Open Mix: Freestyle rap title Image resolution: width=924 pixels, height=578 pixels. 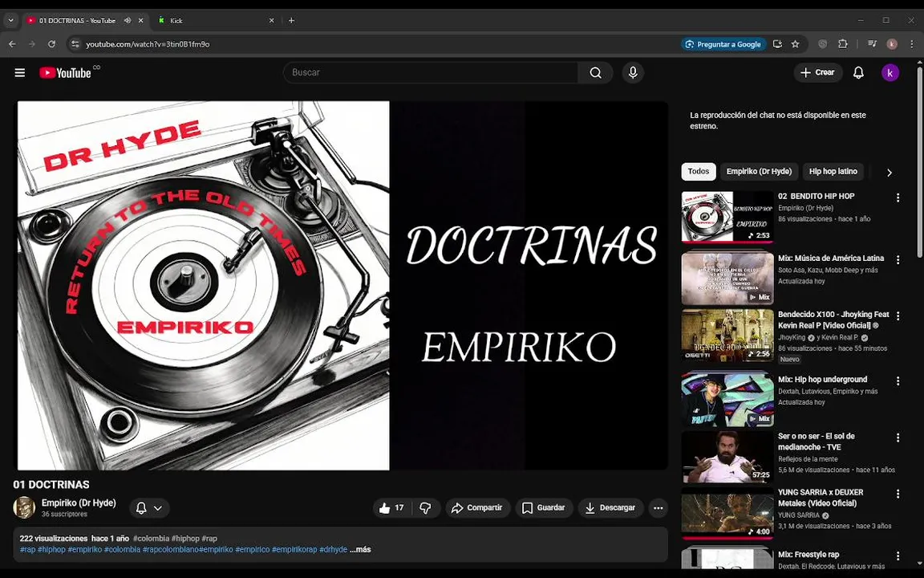point(808,555)
